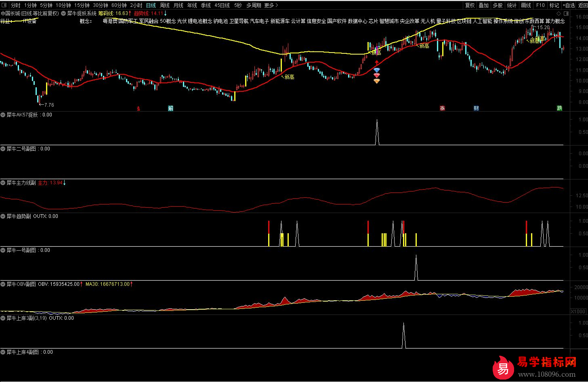
Task: Click the 统计 statistics button
Action: (512, 5)
